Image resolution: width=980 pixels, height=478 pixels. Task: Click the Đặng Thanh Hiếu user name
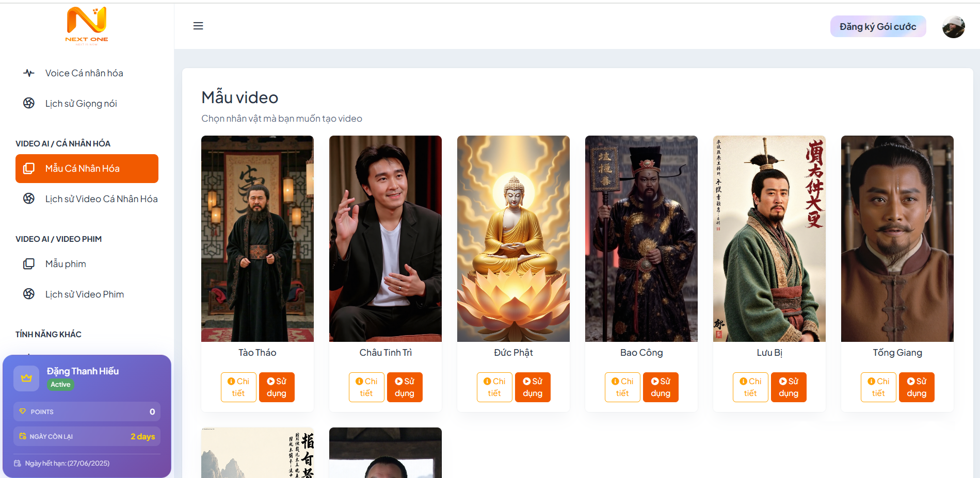[x=83, y=371]
